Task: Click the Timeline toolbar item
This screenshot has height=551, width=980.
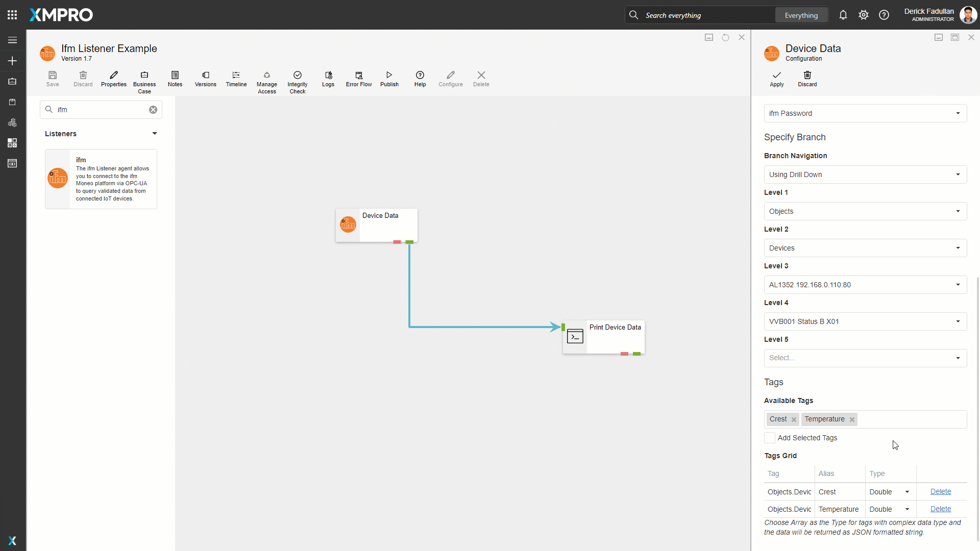Action: [236, 79]
